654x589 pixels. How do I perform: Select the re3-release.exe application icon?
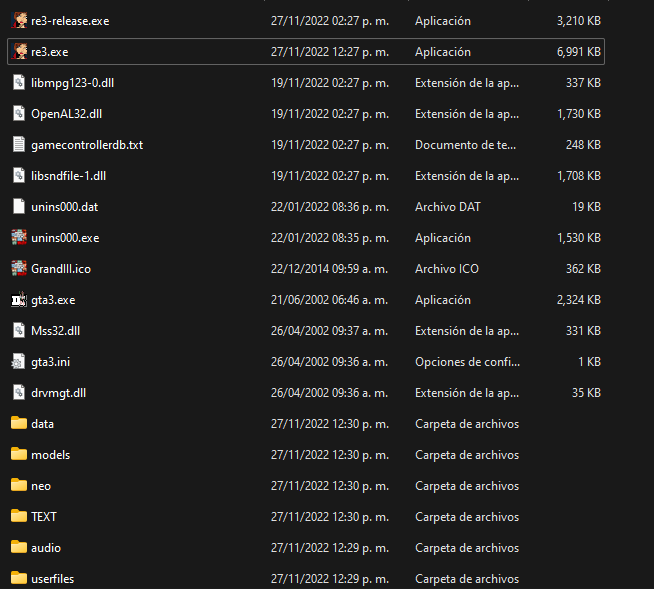pos(19,20)
